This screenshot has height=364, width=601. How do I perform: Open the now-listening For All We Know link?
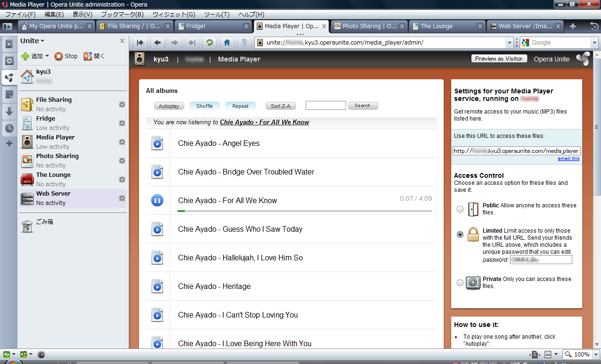264,122
